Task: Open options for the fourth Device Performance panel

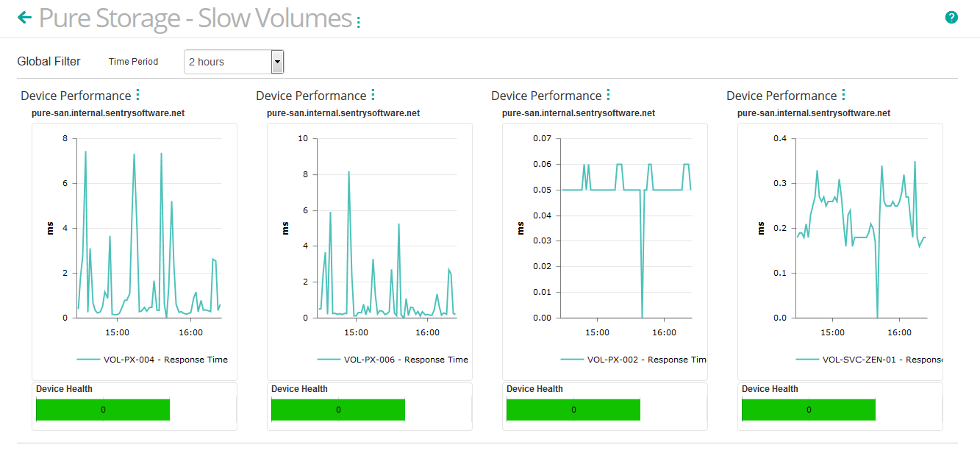Action: click(844, 93)
